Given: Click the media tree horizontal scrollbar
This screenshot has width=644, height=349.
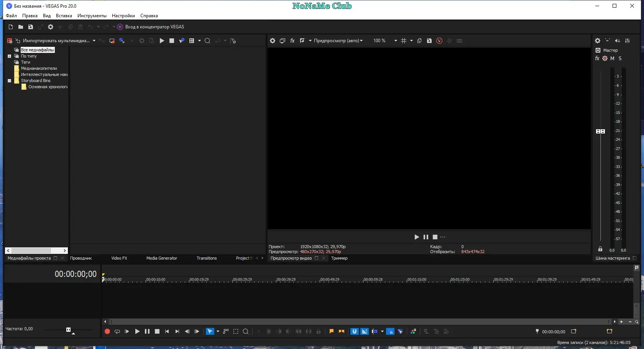Looking at the screenshot, I should (36, 250).
